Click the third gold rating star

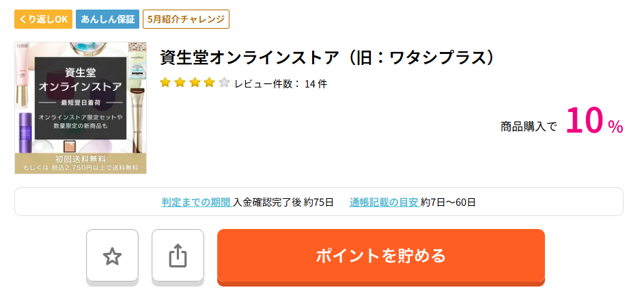tap(195, 83)
